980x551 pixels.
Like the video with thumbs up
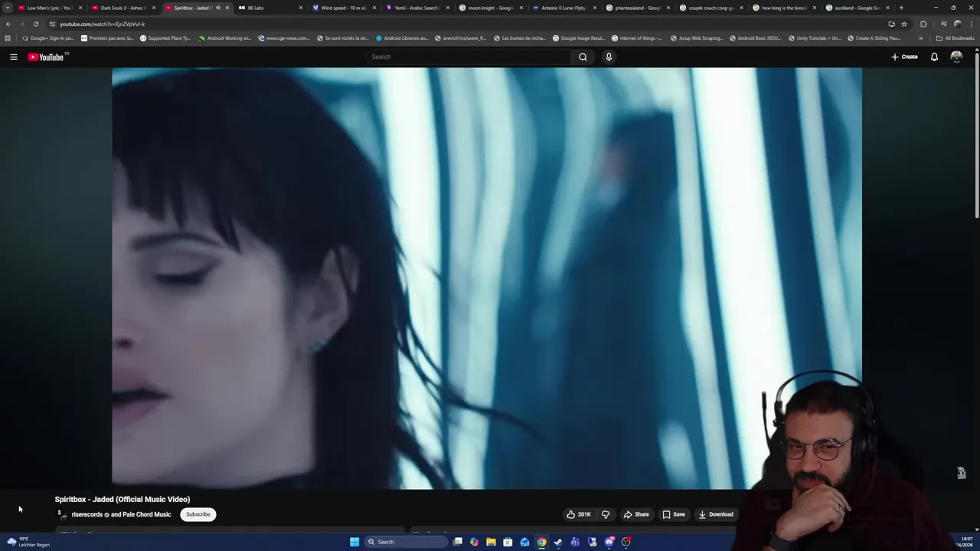click(579, 514)
